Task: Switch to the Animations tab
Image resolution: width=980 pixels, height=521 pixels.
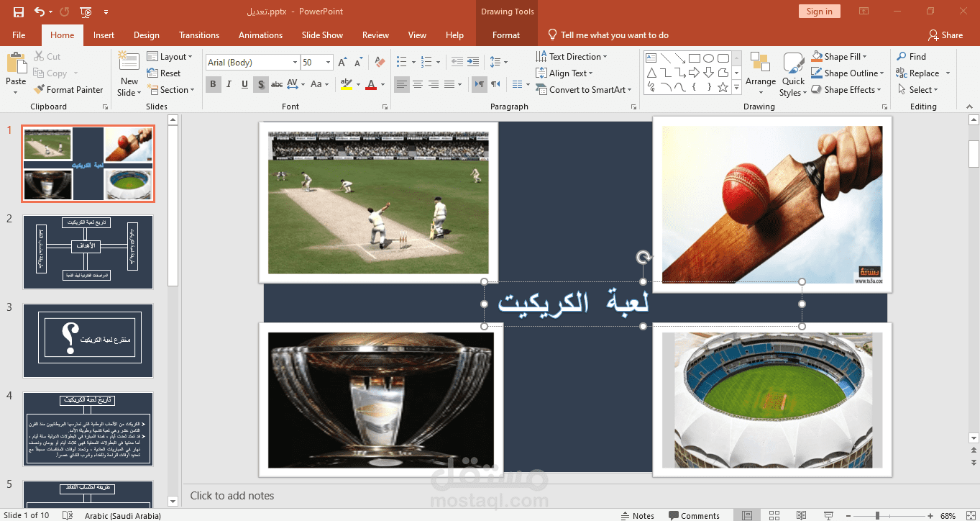Action: (260, 35)
